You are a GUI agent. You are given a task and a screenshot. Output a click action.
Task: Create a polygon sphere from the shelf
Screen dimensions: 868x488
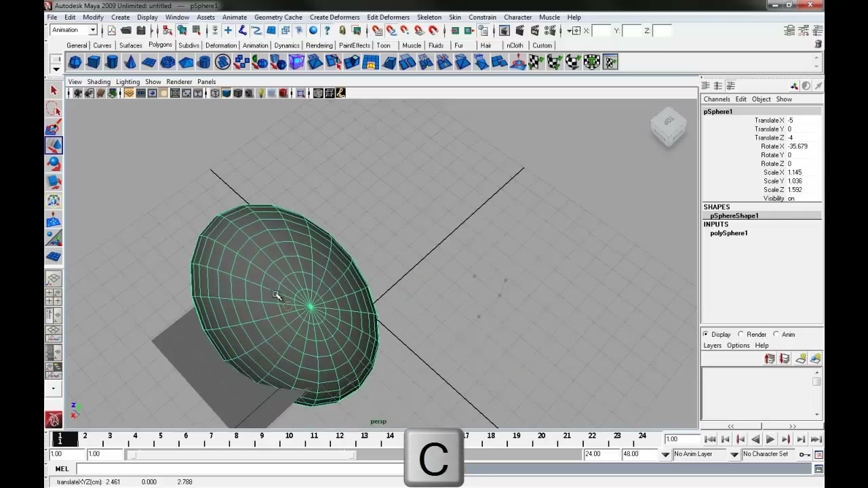point(75,62)
